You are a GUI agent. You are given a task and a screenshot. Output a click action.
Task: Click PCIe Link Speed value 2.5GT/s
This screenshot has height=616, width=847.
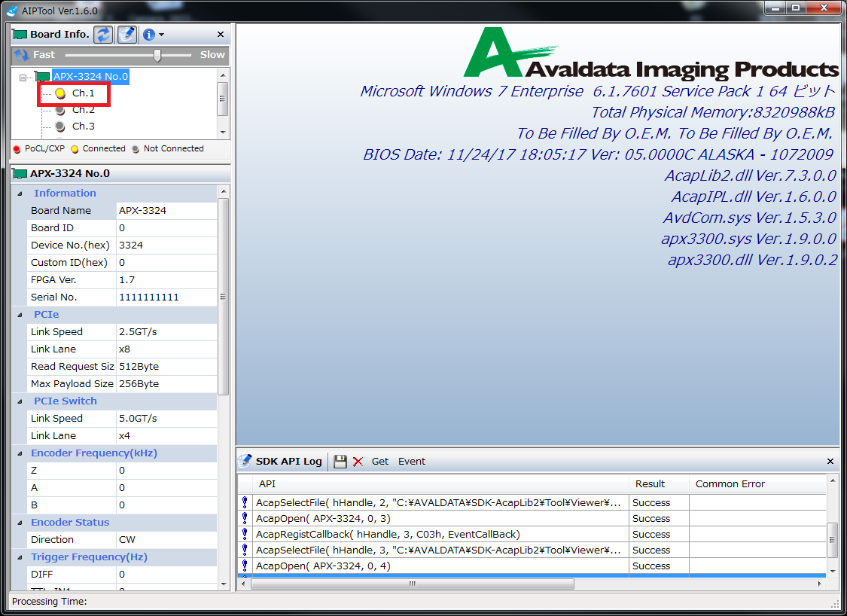click(166, 332)
